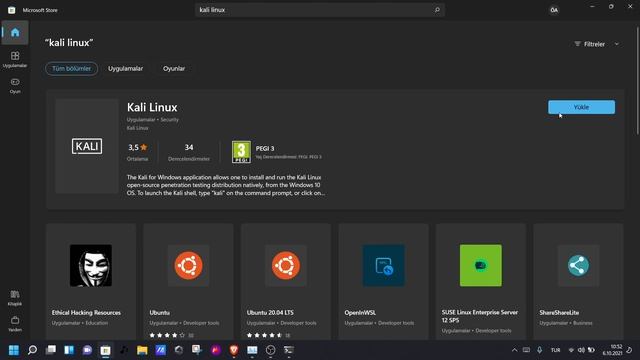Click the PEGI 3 rating badge
Screen dimensions: 640x360
[x=241, y=152]
